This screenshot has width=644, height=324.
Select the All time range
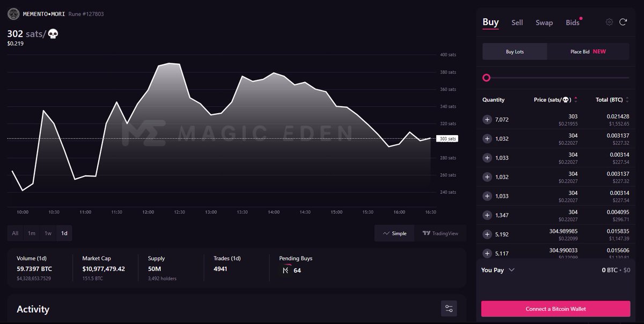(15, 233)
